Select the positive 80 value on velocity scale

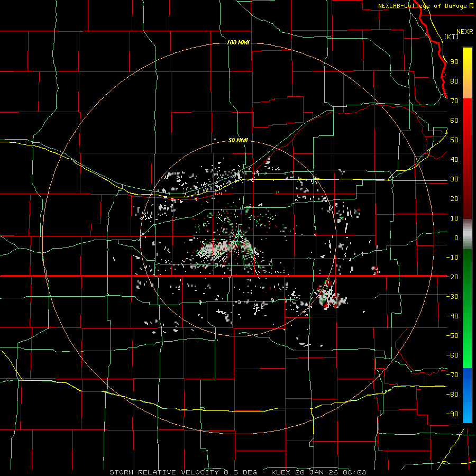point(454,81)
